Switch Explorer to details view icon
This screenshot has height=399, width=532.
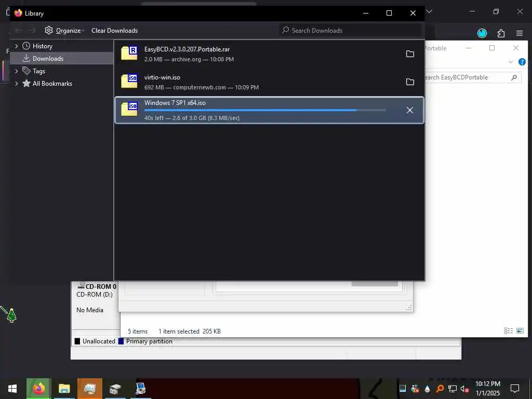click(508, 331)
